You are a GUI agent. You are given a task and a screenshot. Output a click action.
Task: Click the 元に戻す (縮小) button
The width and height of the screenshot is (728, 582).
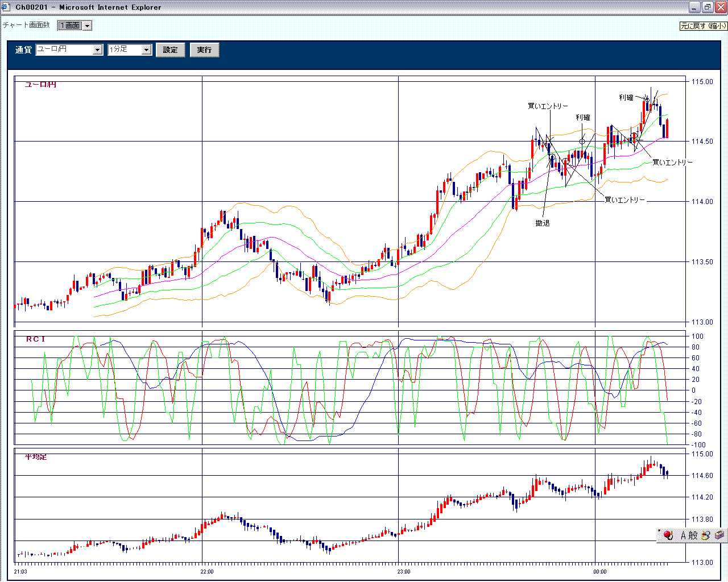[x=703, y=26]
